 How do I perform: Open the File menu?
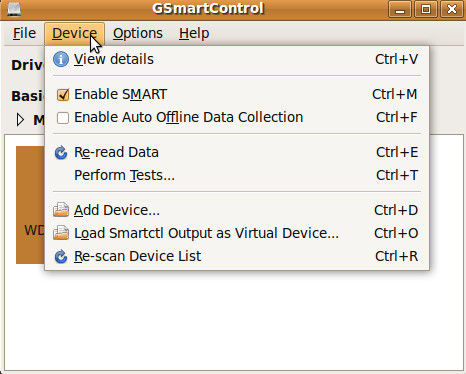coord(24,34)
